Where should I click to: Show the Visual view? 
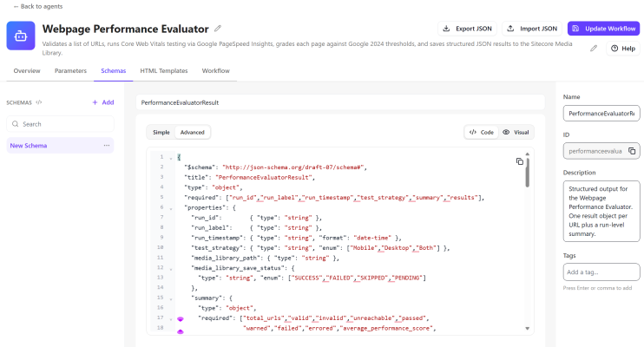click(x=516, y=132)
